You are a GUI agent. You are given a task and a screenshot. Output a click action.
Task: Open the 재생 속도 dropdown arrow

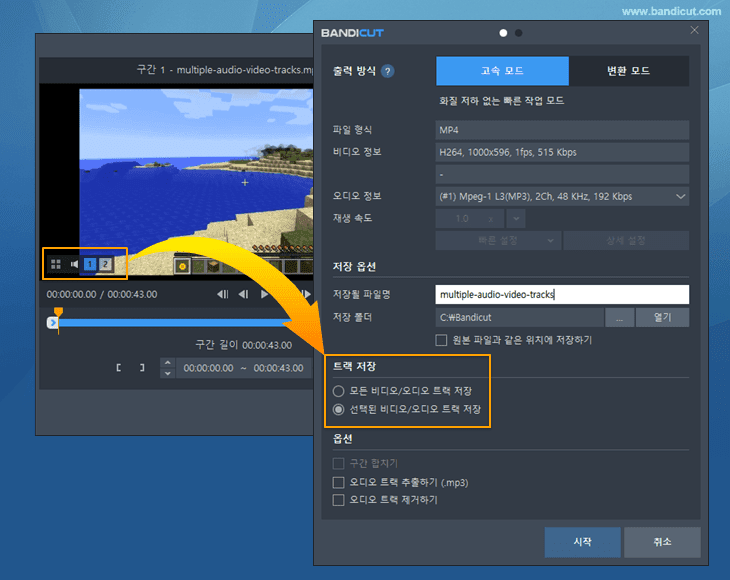pyautogui.click(x=516, y=219)
